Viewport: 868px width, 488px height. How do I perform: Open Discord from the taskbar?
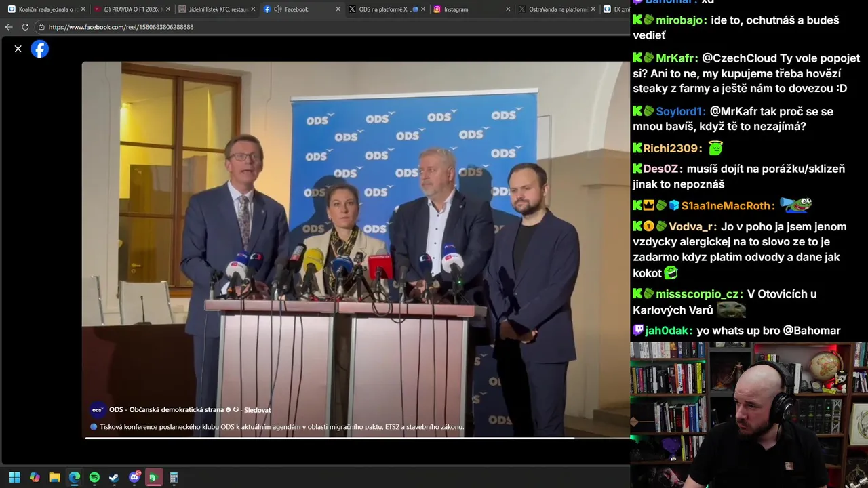point(134,477)
